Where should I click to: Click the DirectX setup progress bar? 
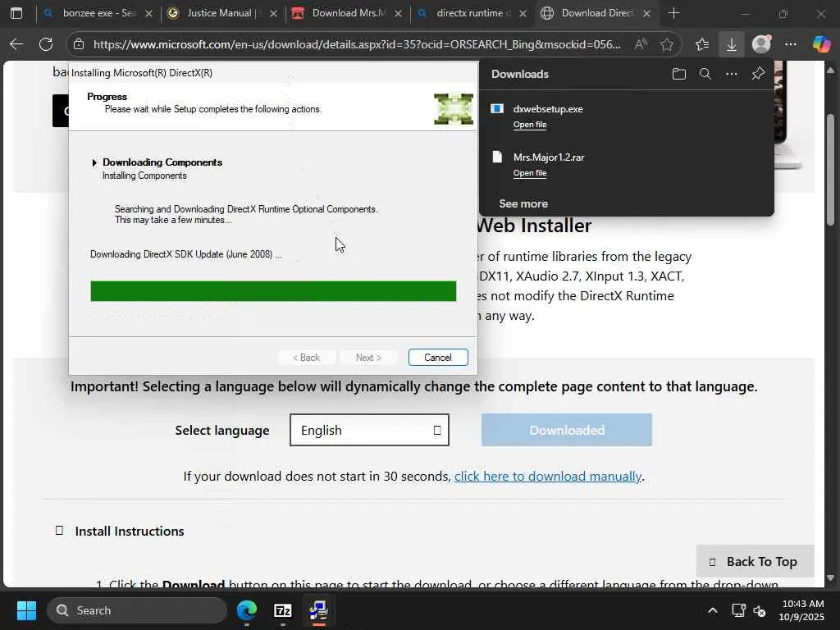click(273, 291)
